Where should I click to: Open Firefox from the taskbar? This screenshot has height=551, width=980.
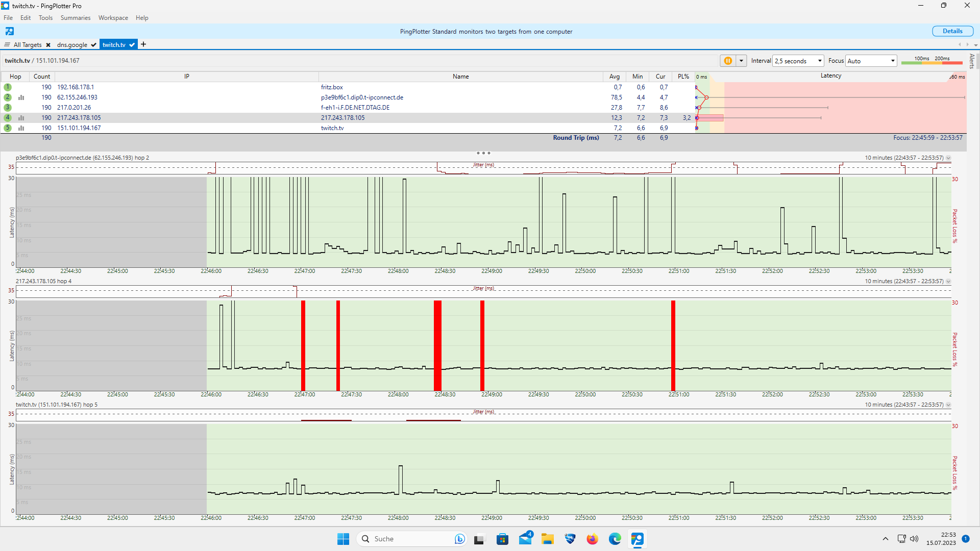click(x=592, y=539)
